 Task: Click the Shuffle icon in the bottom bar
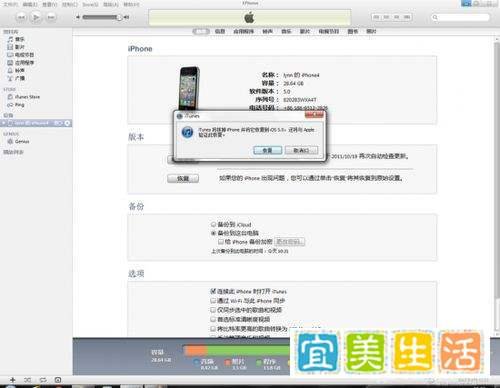tap(27, 380)
